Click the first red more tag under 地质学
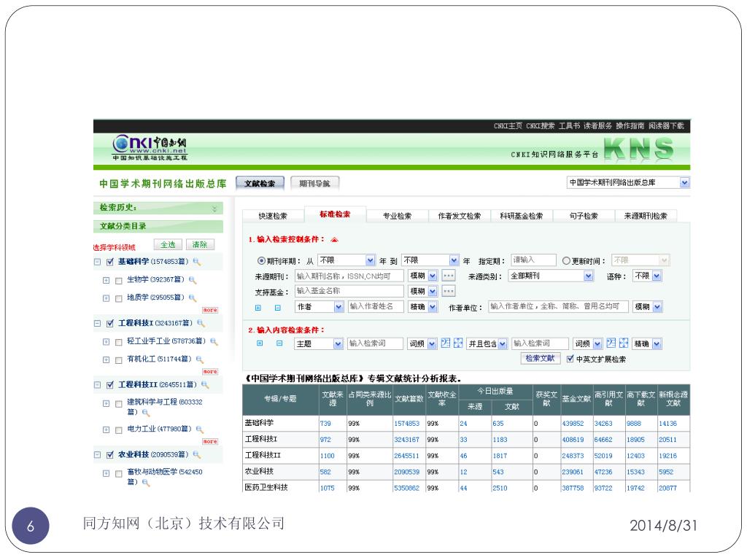The image size is (747, 560). click(x=210, y=310)
